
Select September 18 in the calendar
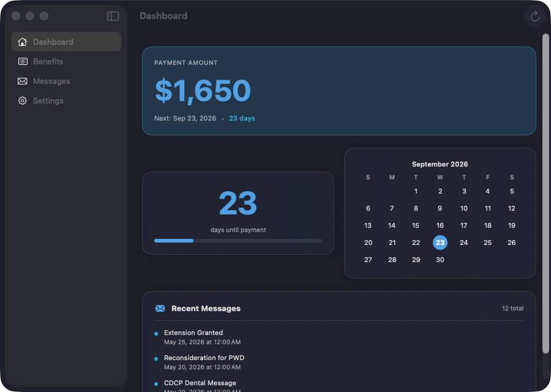coord(488,225)
